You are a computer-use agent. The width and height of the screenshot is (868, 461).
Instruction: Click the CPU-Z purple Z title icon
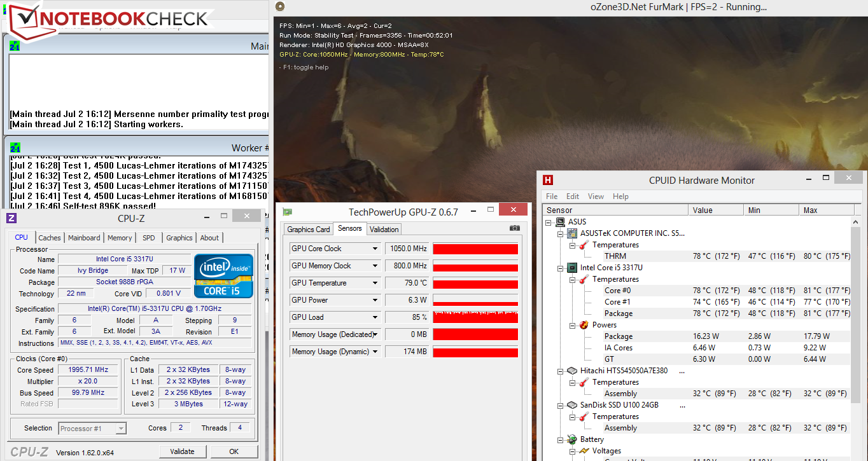[11, 218]
